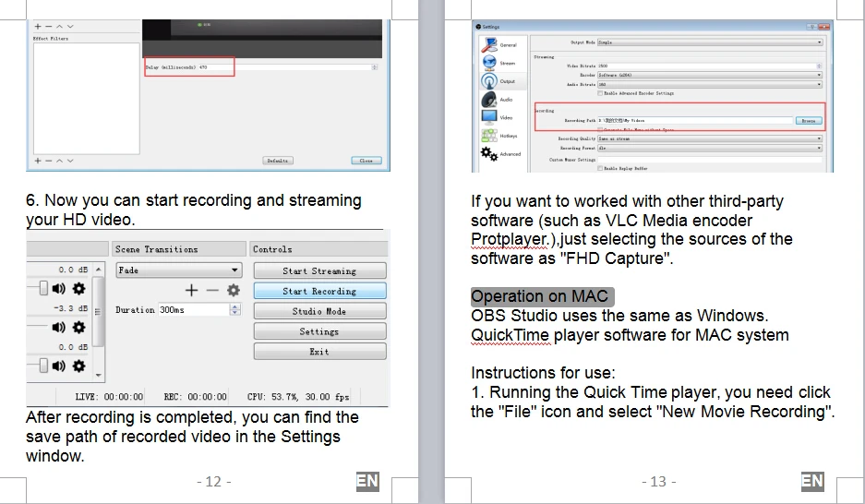Screen dimensions: 865x504
Task: Switch to Studio Mode
Action: tap(320, 311)
